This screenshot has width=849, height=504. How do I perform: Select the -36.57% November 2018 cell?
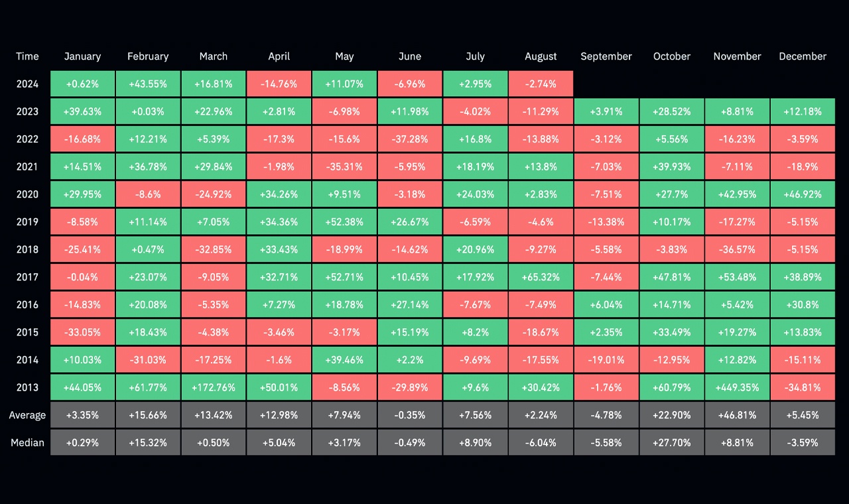point(737,249)
